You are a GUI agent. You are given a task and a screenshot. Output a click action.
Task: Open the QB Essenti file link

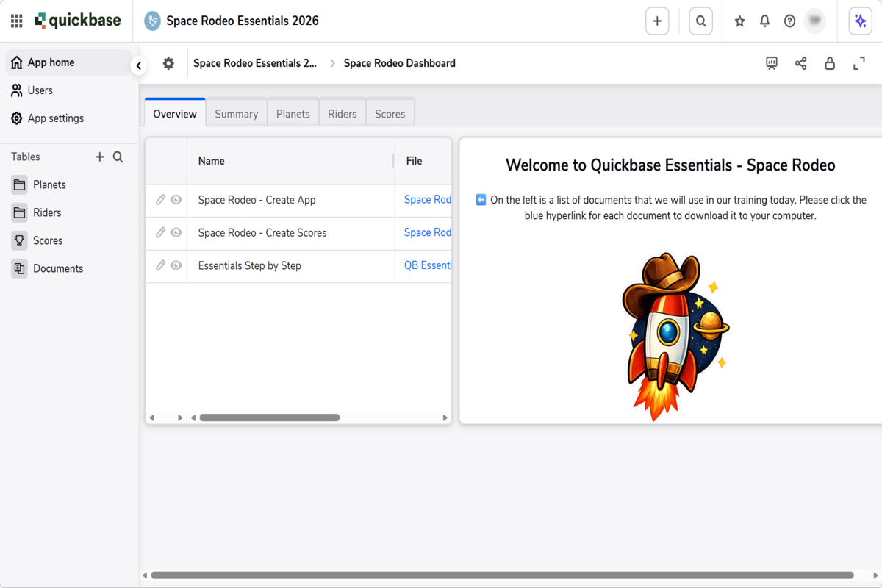(x=428, y=265)
